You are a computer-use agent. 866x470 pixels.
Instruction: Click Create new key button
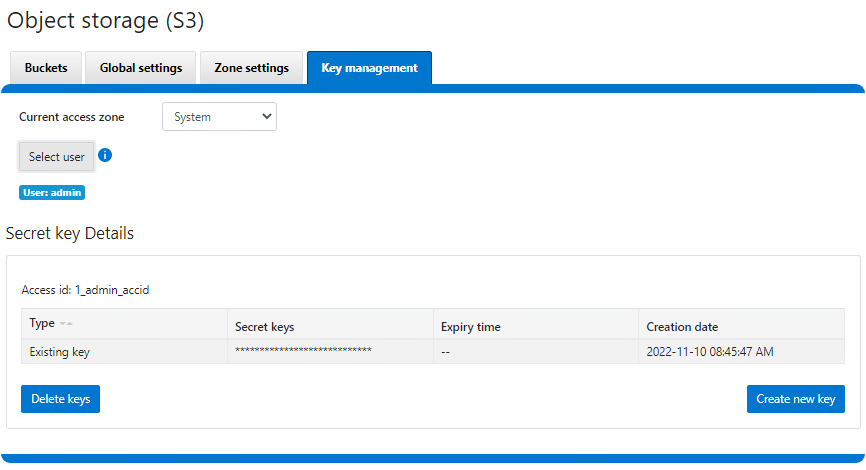[x=795, y=399]
